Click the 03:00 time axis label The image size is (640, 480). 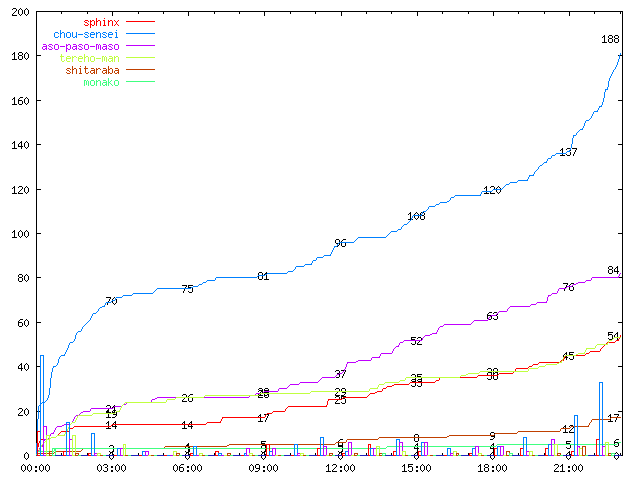(111, 467)
